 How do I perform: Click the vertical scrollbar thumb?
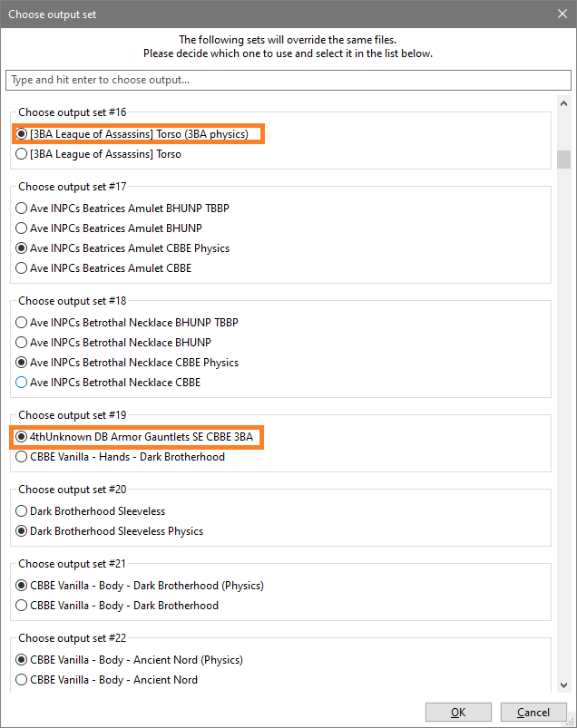click(563, 160)
